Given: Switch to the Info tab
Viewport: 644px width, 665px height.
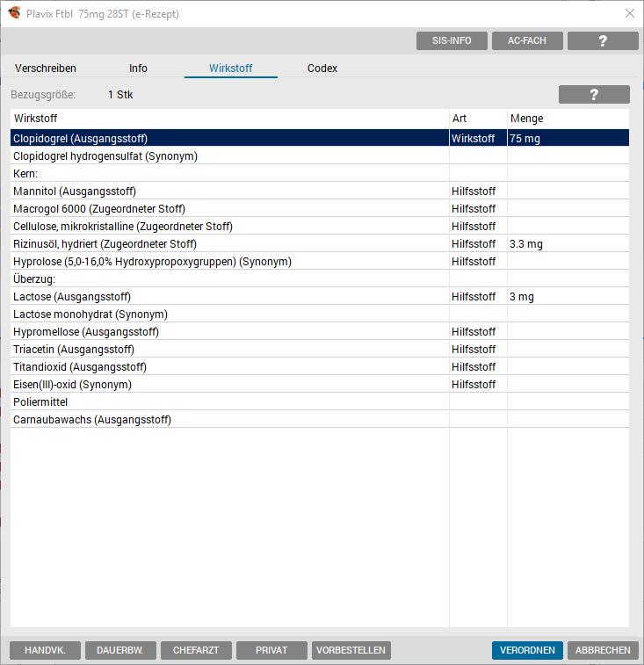Looking at the screenshot, I should (x=138, y=69).
